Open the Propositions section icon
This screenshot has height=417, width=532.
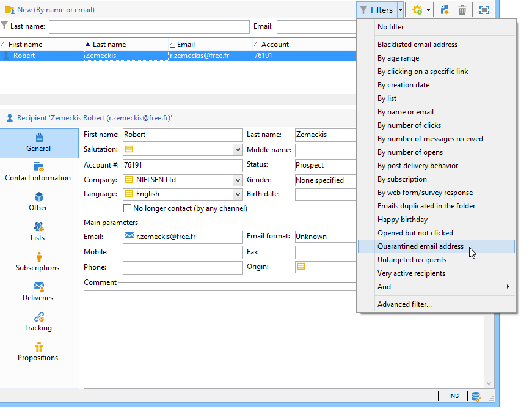click(38, 346)
